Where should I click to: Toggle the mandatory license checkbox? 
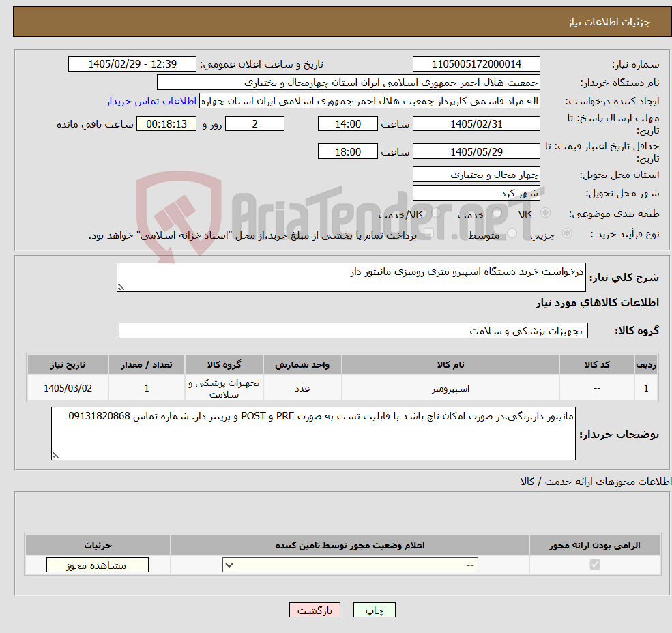pyautogui.click(x=594, y=564)
